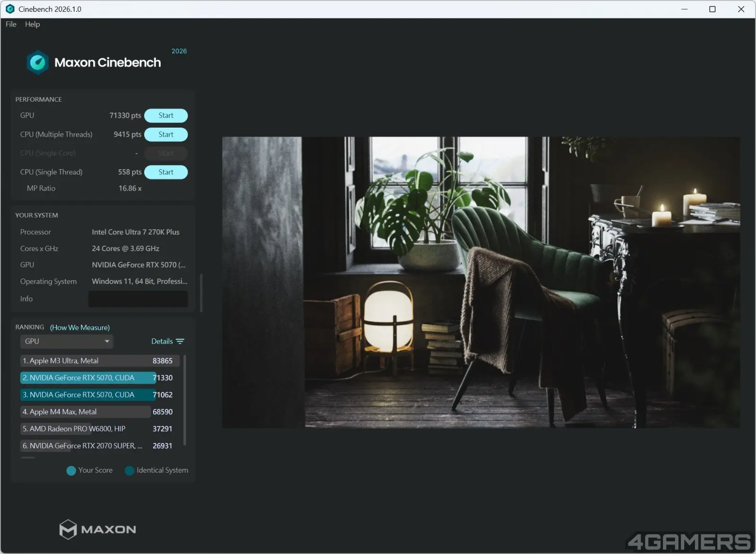
Task: Close the Cinebench window
Action: pyautogui.click(x=741, y=9)
